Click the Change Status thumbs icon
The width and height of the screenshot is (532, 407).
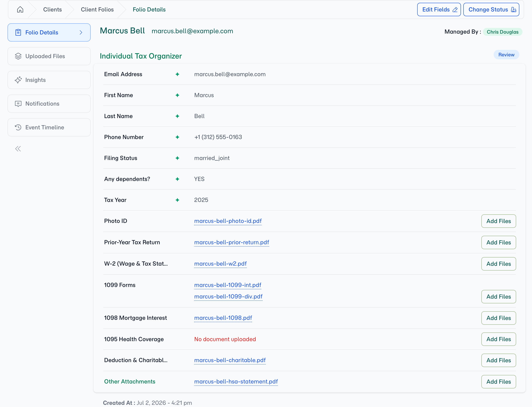513,9
